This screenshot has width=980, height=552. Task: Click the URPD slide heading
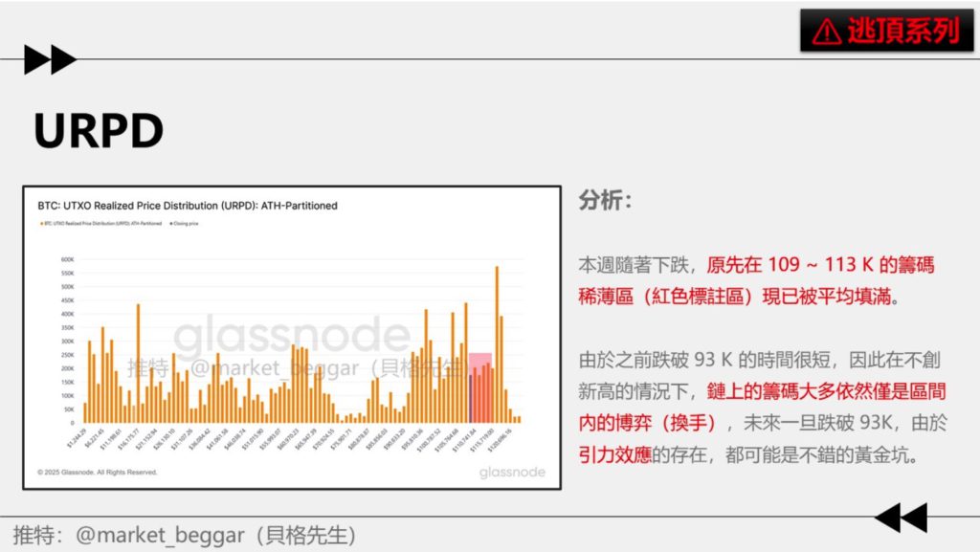[x=99, y=131]
